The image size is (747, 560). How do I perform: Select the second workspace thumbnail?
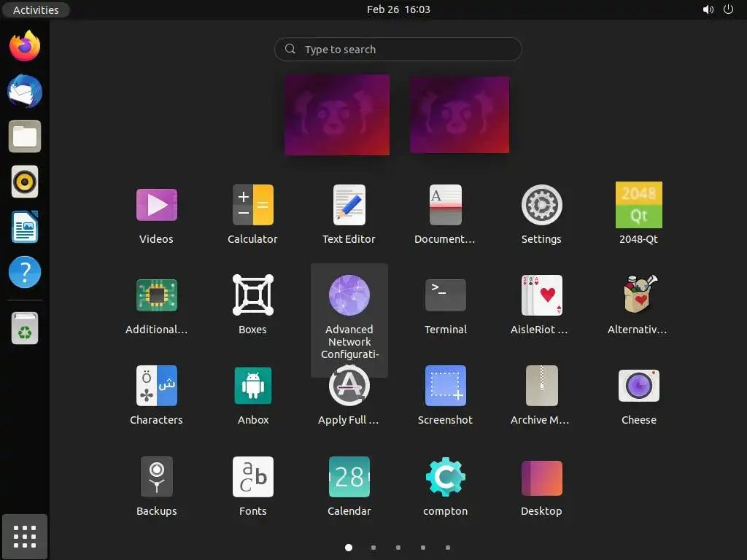click(x=460, y=114)
